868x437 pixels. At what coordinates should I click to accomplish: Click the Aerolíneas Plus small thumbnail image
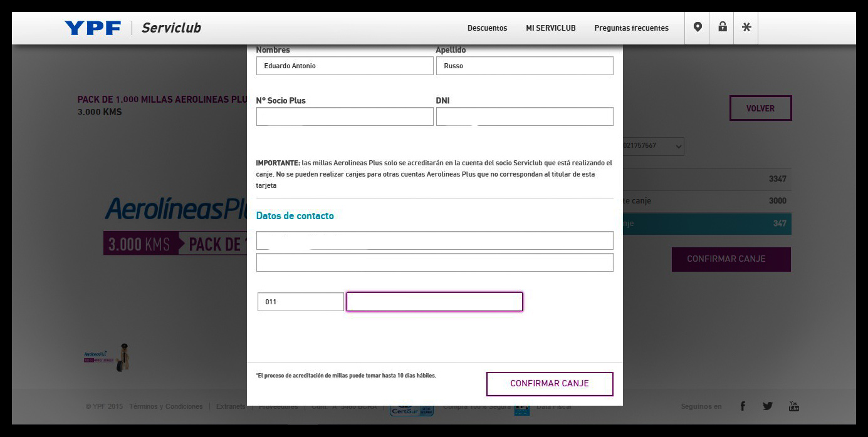(x=107, y=357)
